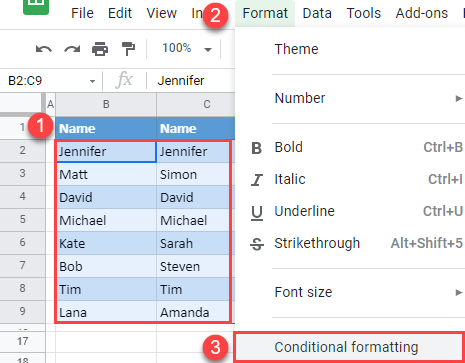The height and width of the screenshot is (363, 465).
Task: Open the File menu
Action: click(x=82, y=13)
